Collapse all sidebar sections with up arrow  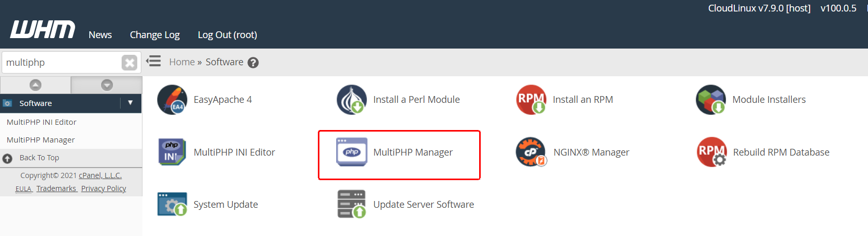tap(35, 85)
